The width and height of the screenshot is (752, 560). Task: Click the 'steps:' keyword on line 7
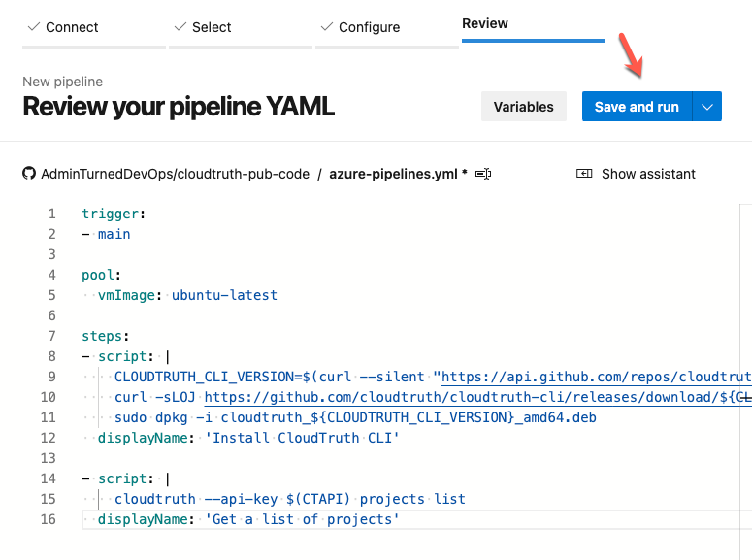(x=106, y=336)
